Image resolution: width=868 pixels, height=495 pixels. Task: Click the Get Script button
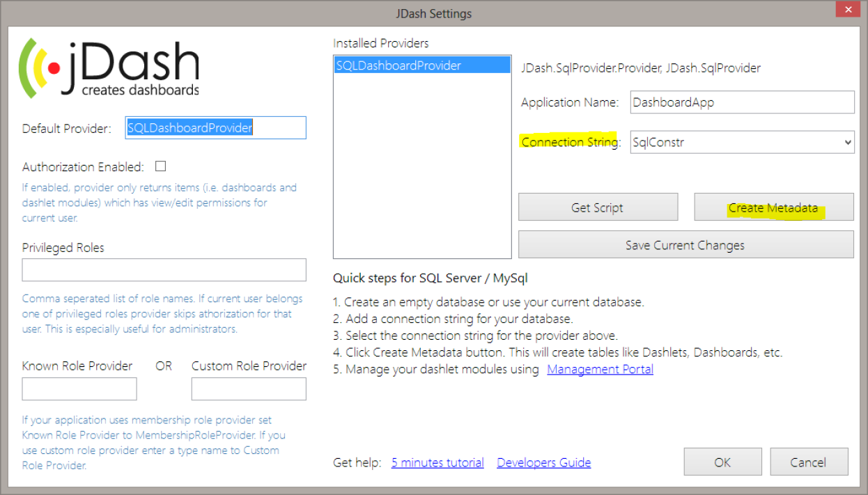598,207
